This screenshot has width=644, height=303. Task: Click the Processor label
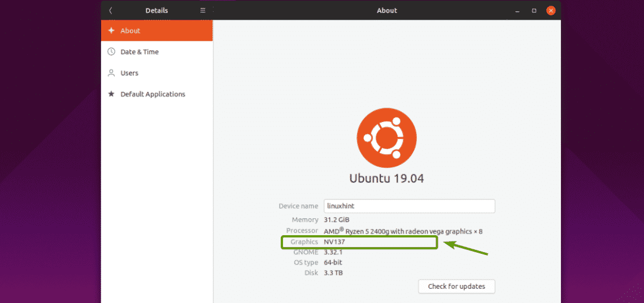coord(302,231)
